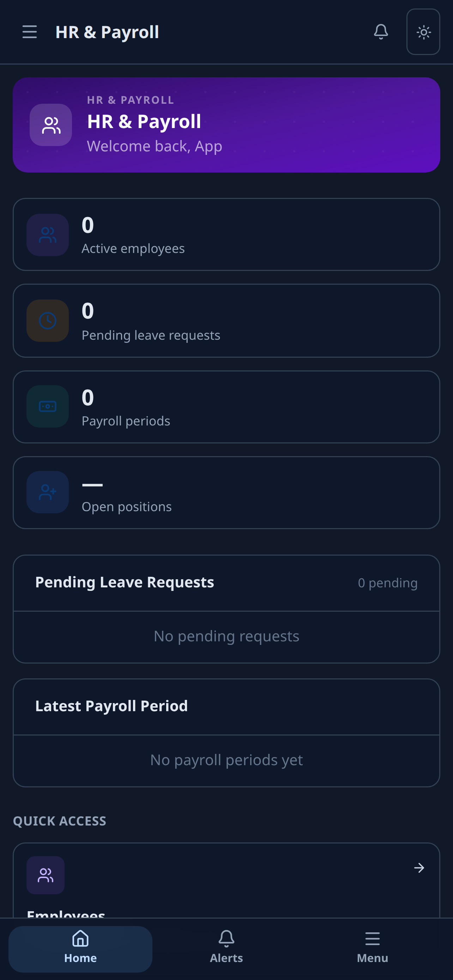Open the Payroll periods stat card

226,407
